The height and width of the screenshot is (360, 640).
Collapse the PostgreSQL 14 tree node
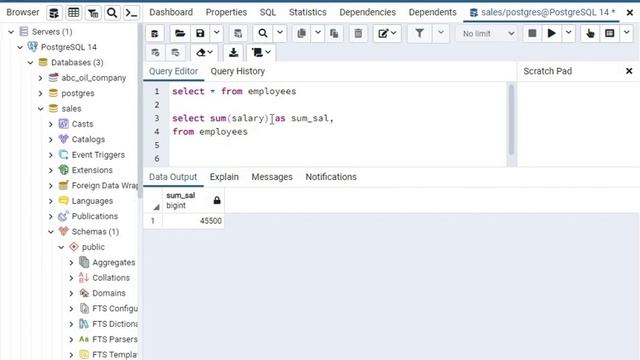(20, 47)
